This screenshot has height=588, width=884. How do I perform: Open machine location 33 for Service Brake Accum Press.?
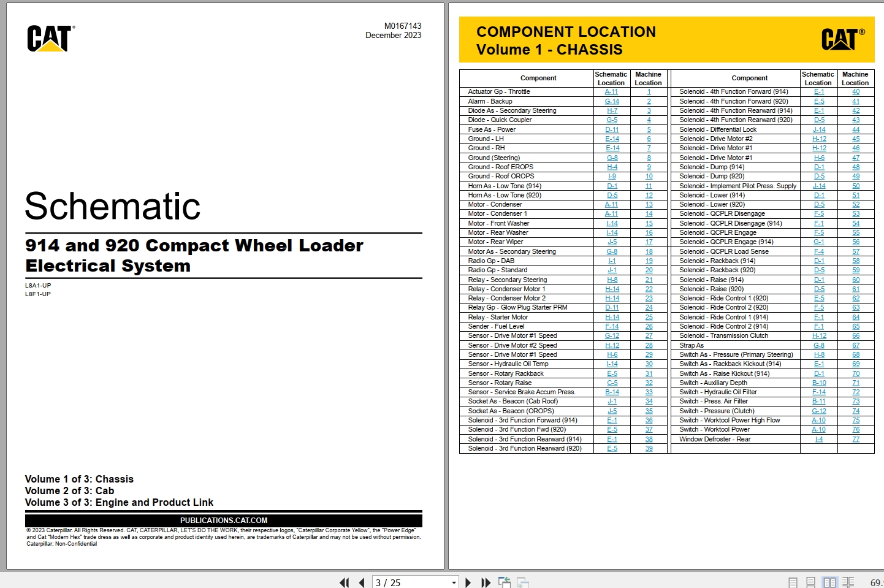649,392
